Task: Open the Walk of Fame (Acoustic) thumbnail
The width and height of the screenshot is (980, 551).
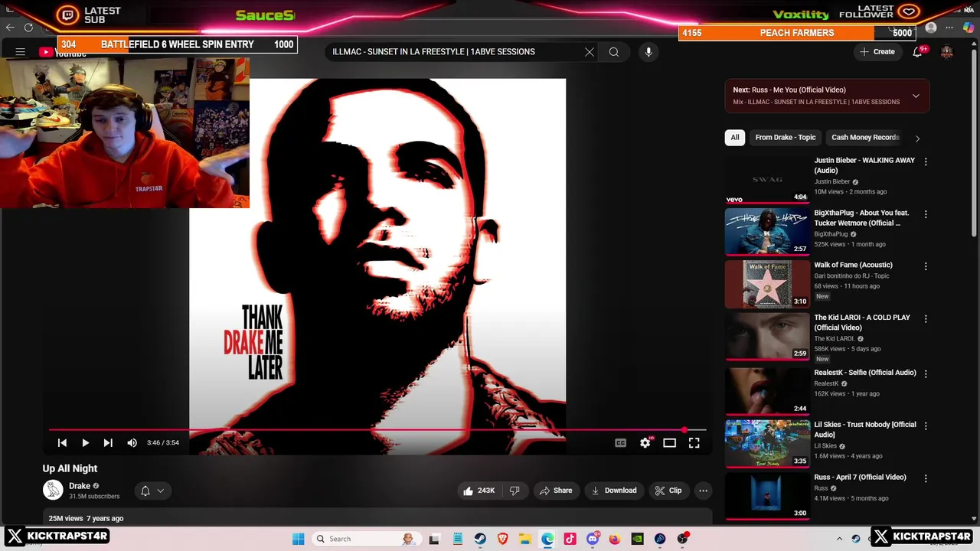Action: (x=767, y=284)
